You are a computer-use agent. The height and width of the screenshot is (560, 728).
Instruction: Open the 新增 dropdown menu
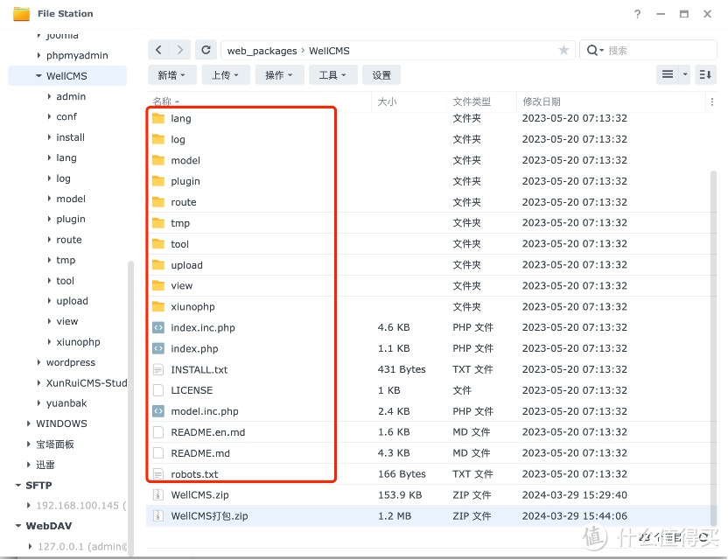pyautogui.click(x=172, y=74)
